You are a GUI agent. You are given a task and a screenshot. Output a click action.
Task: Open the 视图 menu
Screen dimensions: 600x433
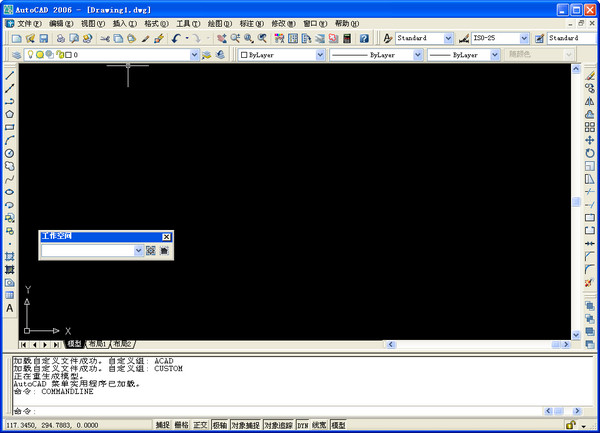click(93, 24)
